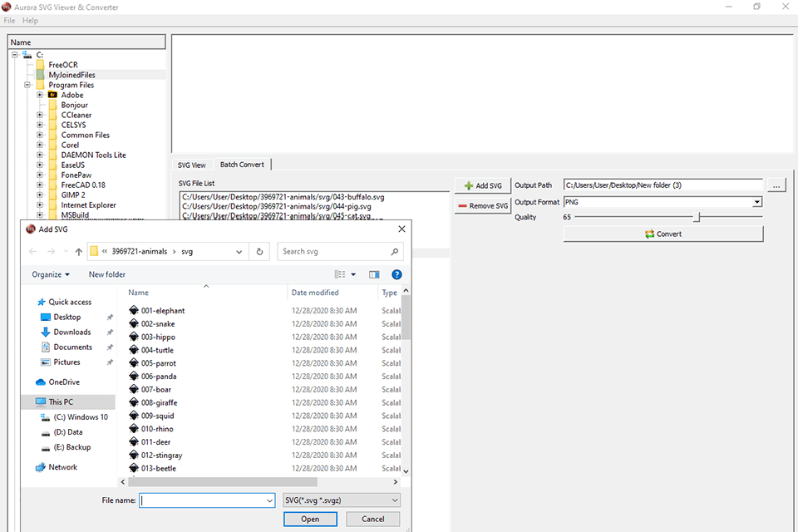Screen dimensions: 798x532
Task: Toggle the preview pane icon
Action: click(374, 274)
